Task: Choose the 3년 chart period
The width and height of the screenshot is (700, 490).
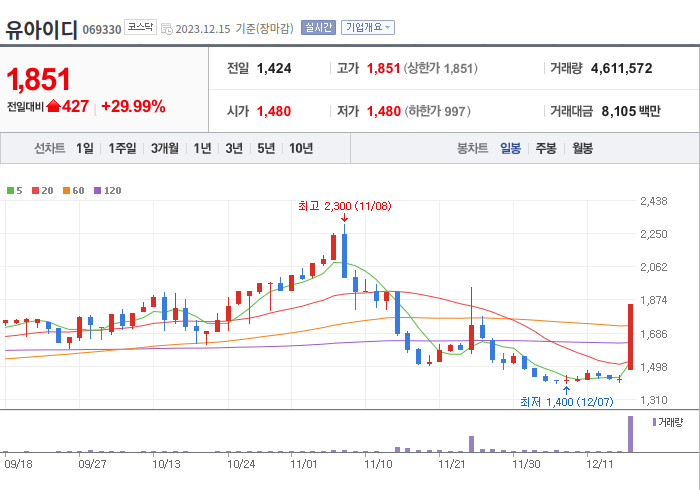Action: click(234, 148)
